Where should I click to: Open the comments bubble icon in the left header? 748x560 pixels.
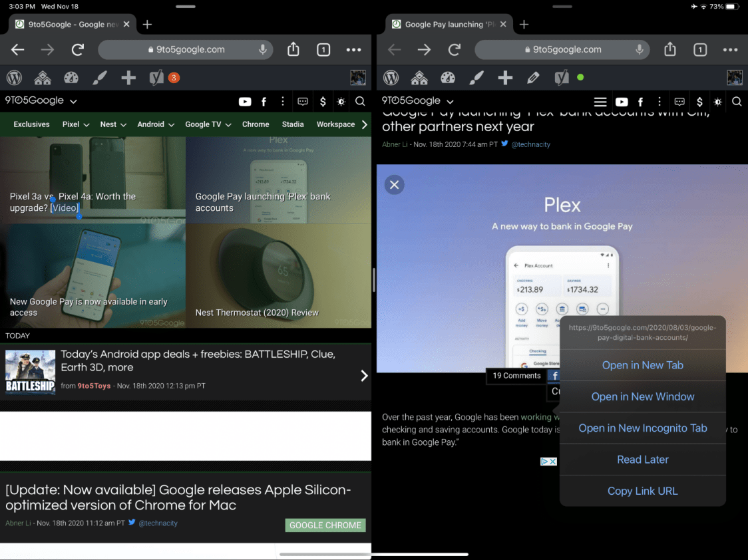[x=302, y=102]
